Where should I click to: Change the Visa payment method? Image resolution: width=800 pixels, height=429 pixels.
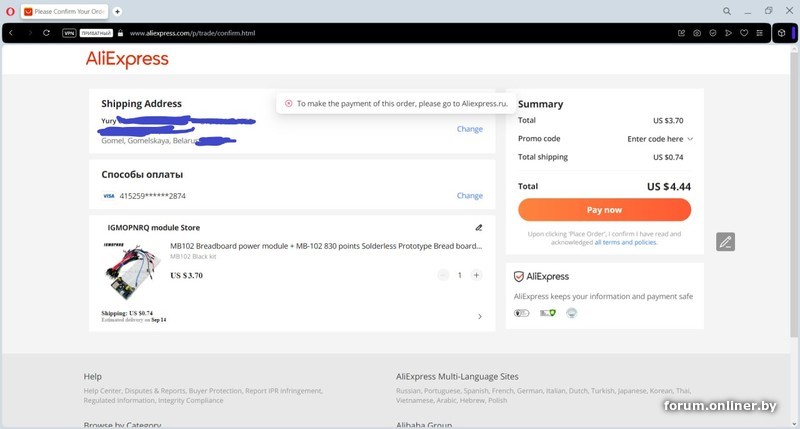click(x=469, y=195)
